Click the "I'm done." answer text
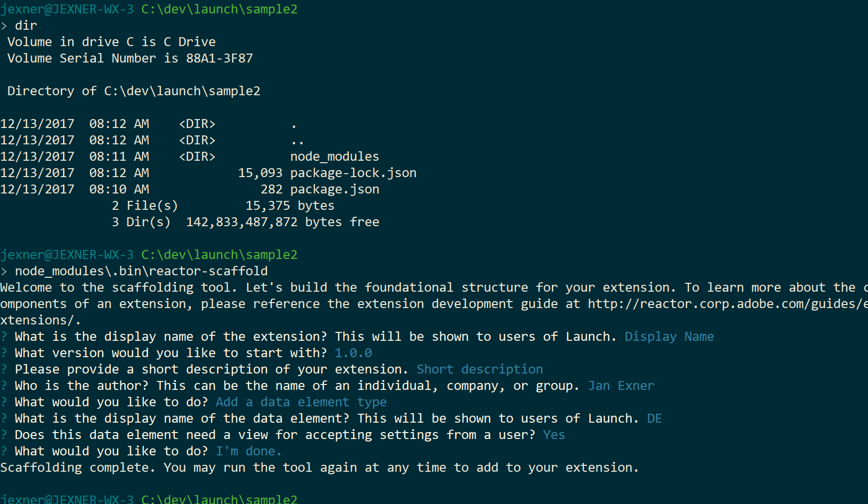The height and width of the screenshot is (504, 868). pos(248,451)
